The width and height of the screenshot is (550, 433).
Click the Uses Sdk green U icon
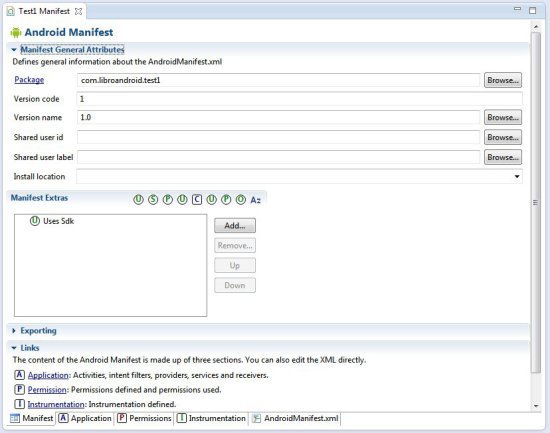(35, 221)
